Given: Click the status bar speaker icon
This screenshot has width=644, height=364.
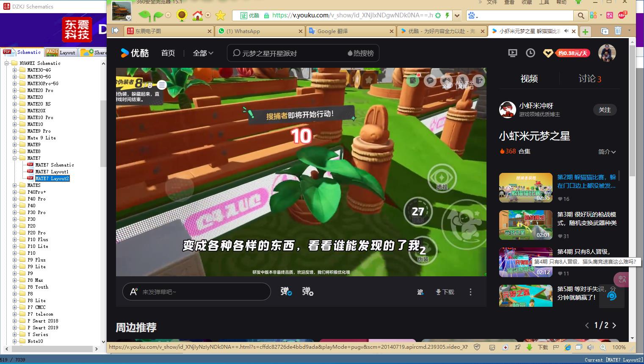Looking at the screenshot, I should [590, 347].
